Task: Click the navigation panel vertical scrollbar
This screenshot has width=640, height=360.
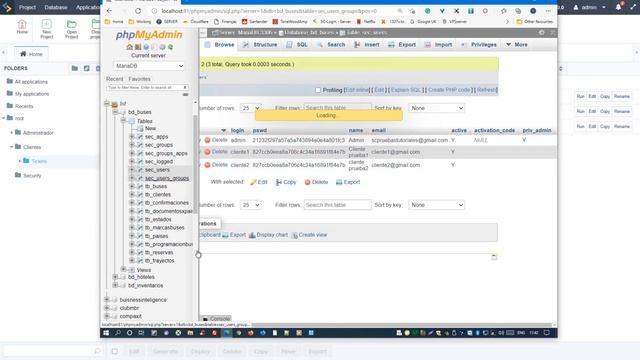Action: (195, 163)
